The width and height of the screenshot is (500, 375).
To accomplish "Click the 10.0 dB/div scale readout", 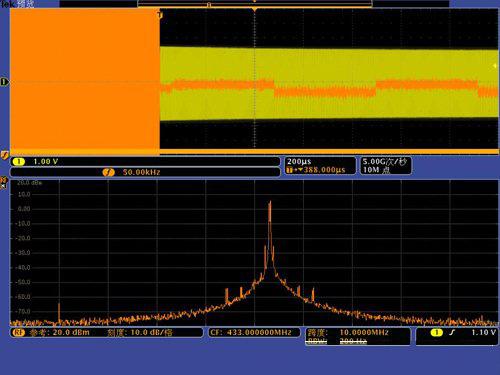I will coord(151,332).
